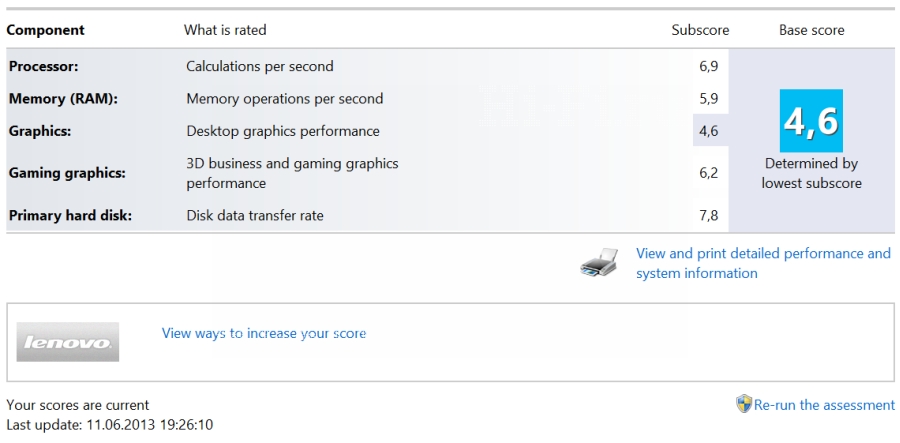The image size is (900, 443).
Task: Re-run the assessment
Action: point(824,405)
